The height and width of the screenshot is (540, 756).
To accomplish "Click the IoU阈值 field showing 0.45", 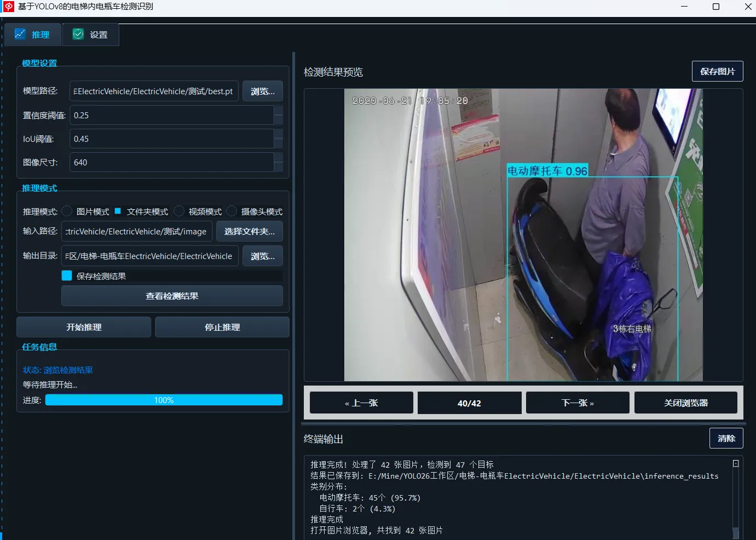I will point(171,139).
